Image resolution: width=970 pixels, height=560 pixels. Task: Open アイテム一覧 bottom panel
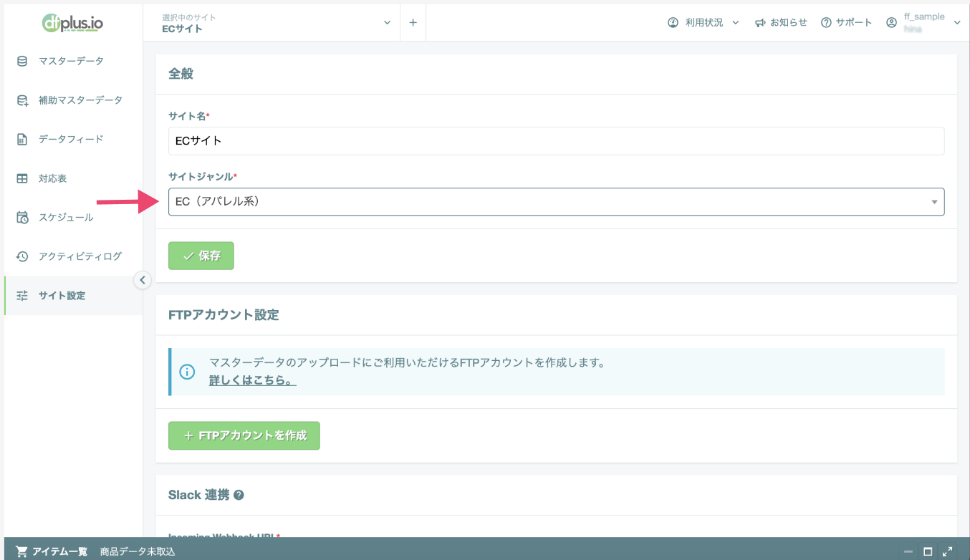(x=60, y=551)
